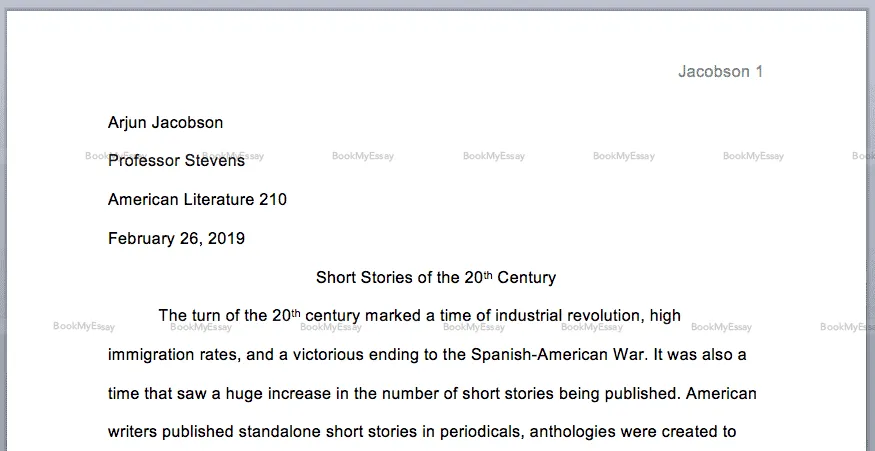The height and width of the screenshot is (451, 875).
Task: Click the title 'Short Stories of the 20th Century'
Action: click(x=435, y=277)
